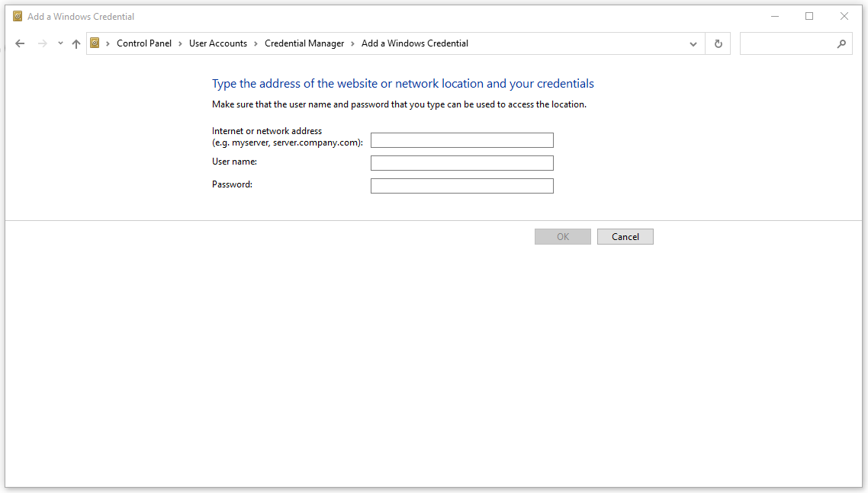Open Credential Manager from the breadcrumb bar
Viewport: 868px width, 493px height.
[x=304, y=43]
